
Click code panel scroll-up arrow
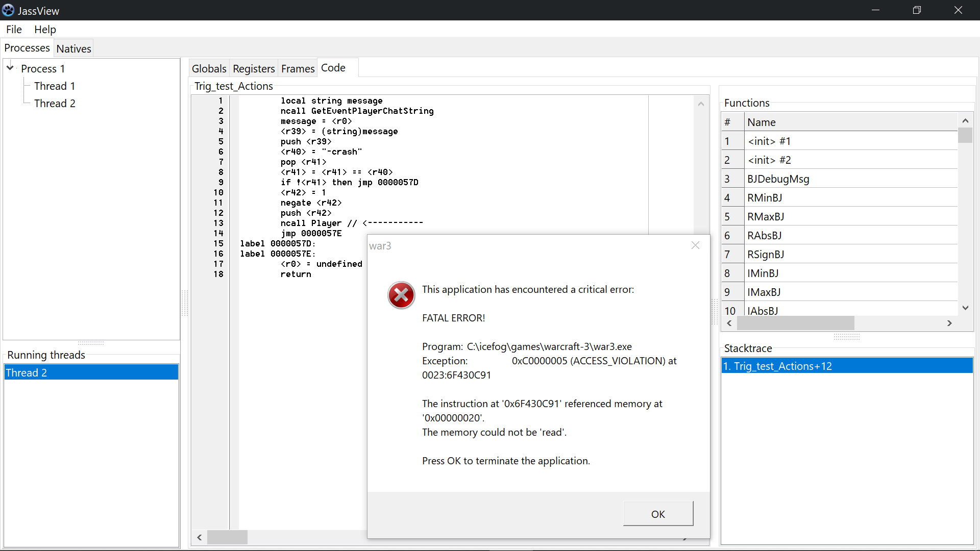(x=701, y=104)
